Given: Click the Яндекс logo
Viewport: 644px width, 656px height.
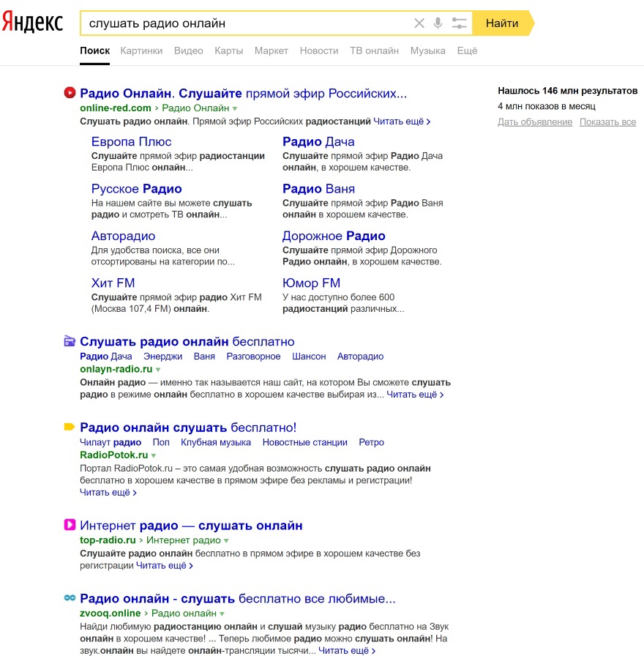Looking at the screenshot, I should [32, 23].
